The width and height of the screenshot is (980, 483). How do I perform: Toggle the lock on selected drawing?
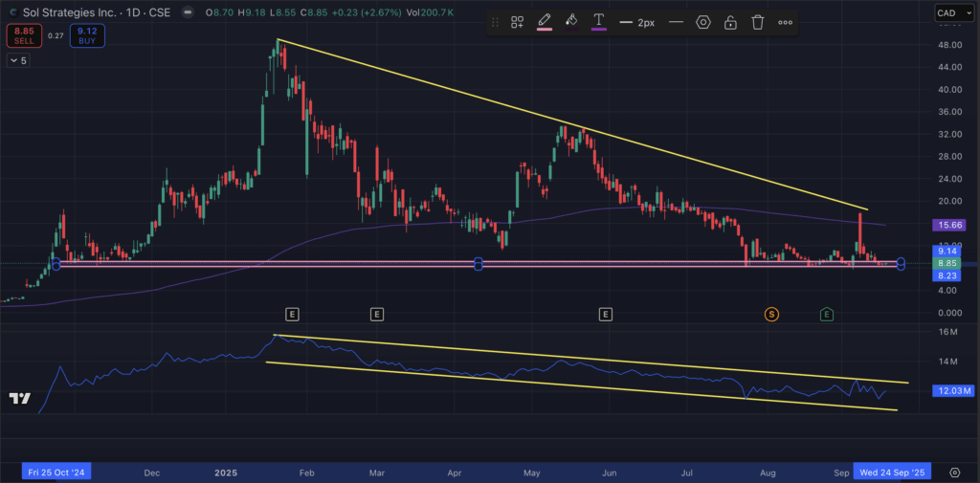730,23
